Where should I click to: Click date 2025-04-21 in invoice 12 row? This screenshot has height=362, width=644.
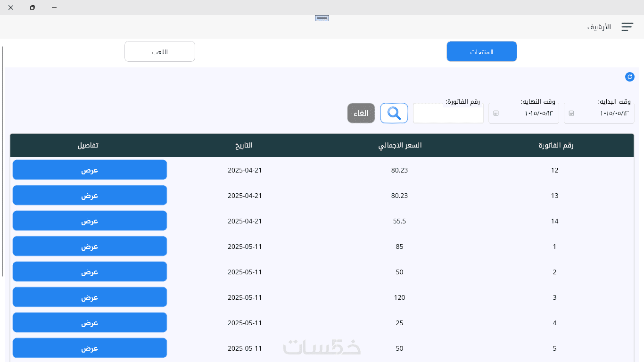[244, 170]
